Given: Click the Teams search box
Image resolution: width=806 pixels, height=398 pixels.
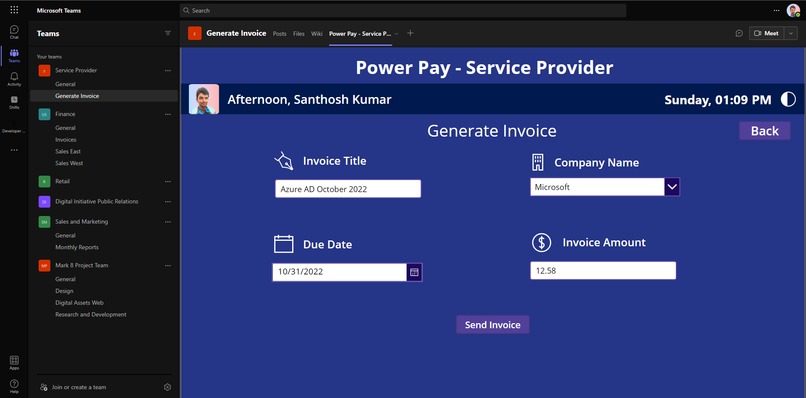Looking at the screenshot, I should (402, 10).
